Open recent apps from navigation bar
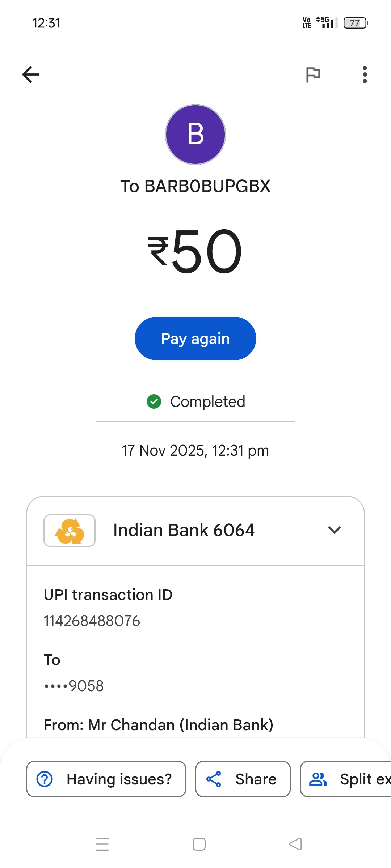Viewport: 391px width, 868px height. point(102,844)
